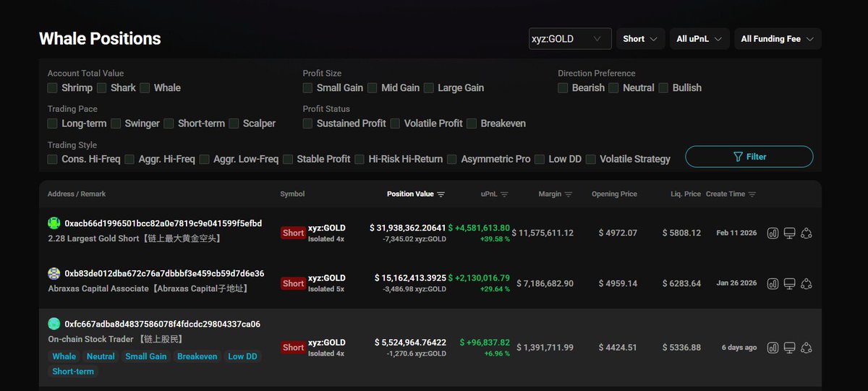Open monitor icon in 6 days ago row
This screenshot has height=391, width=868.
[790, 348]
